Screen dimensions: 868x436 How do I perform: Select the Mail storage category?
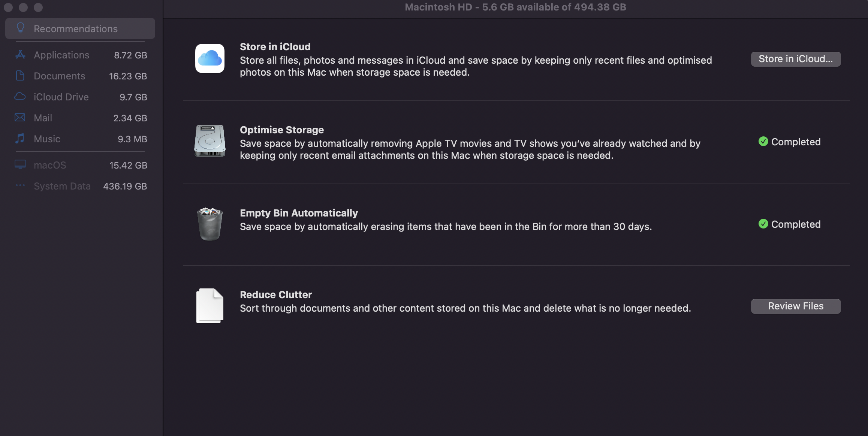tap(43, 118)
